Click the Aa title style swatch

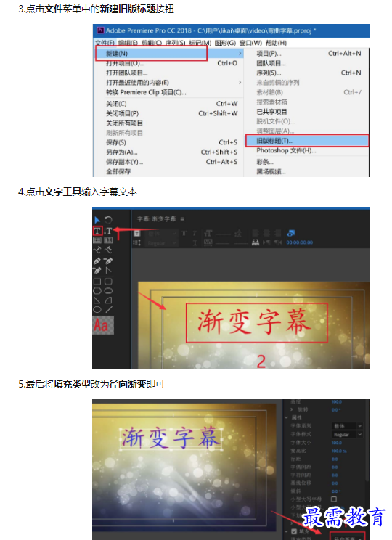[103, 325]
